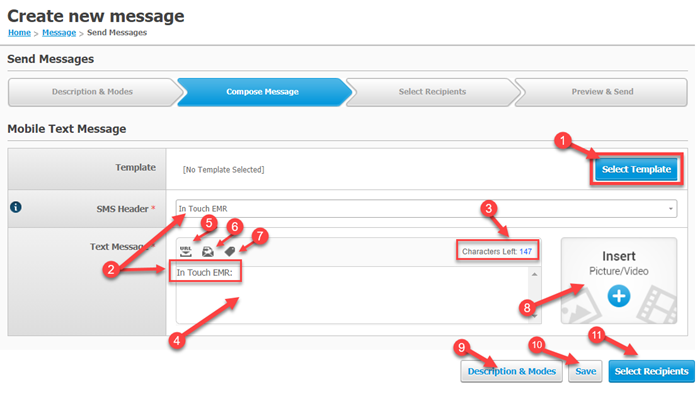
Task: Jump to the Preview & Send step tab
Action: [602, 92]
